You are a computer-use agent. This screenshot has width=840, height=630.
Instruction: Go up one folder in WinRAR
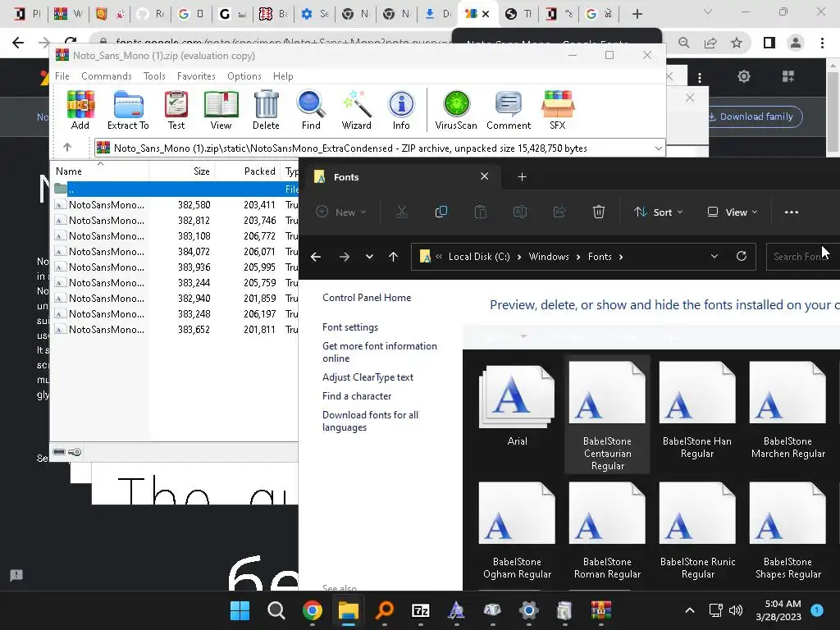(67, 148)
